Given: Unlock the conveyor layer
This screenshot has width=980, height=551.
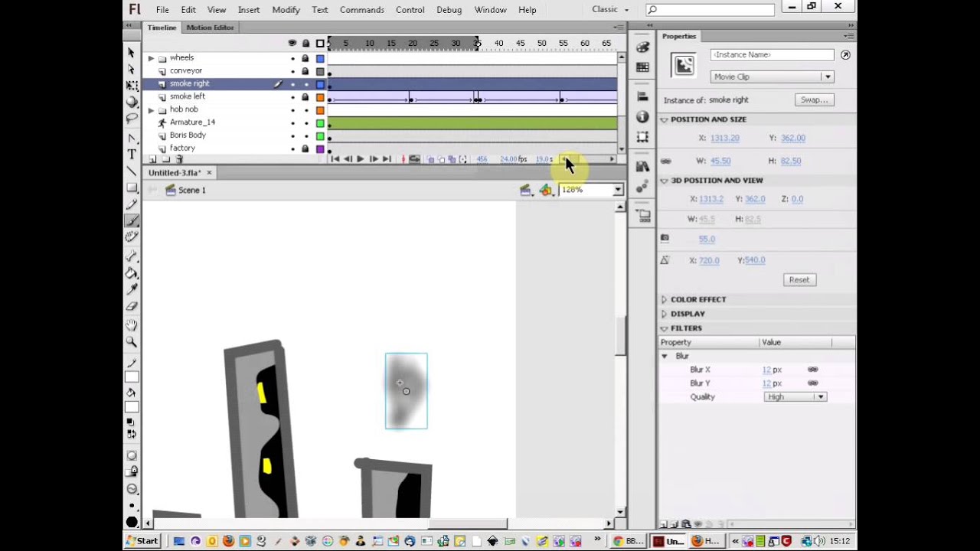Looking at the screenshot, I should coord(305,71).
